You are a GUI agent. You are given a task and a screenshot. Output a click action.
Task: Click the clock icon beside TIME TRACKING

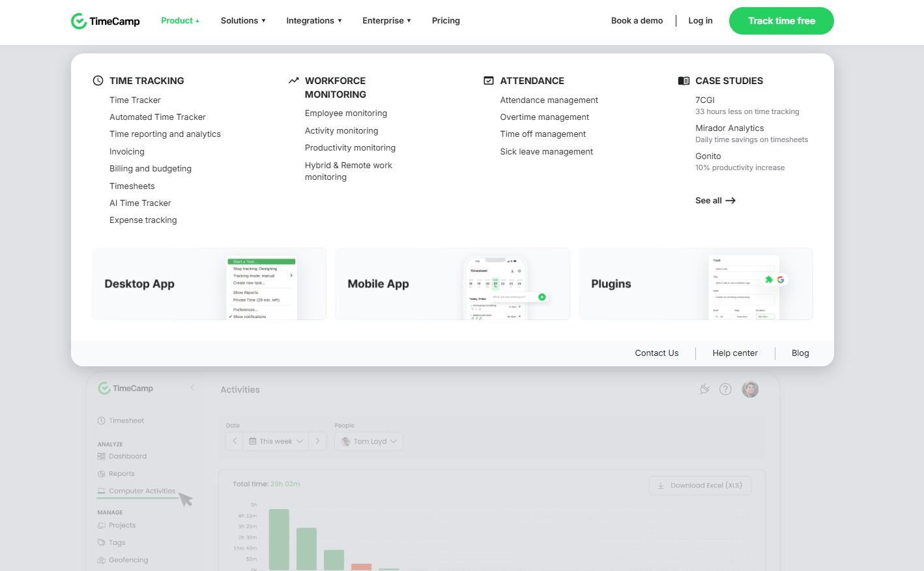(x=98, y=80)
